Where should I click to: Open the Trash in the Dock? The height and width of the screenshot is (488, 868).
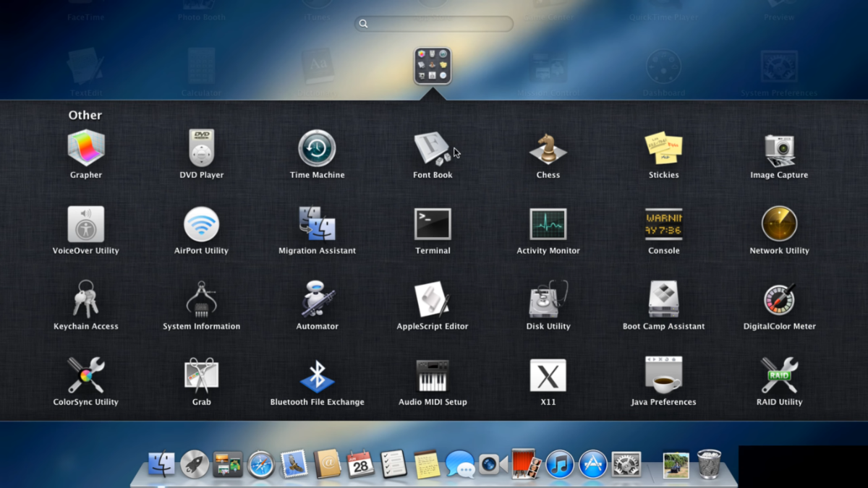709,463
